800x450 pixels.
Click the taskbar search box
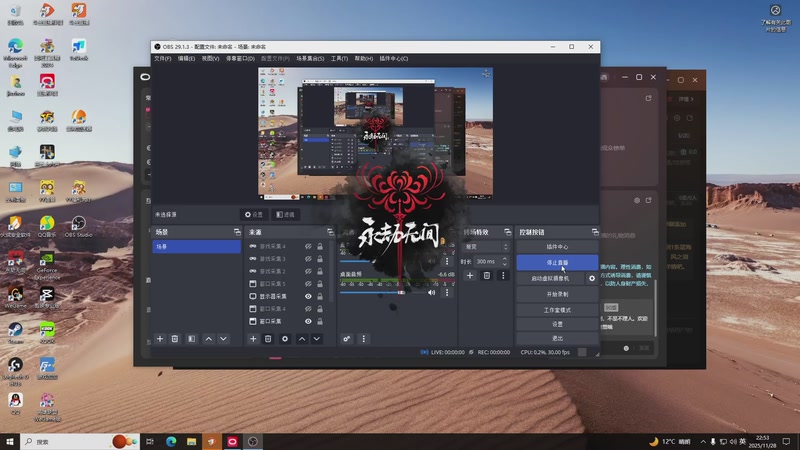coord(79,441)
